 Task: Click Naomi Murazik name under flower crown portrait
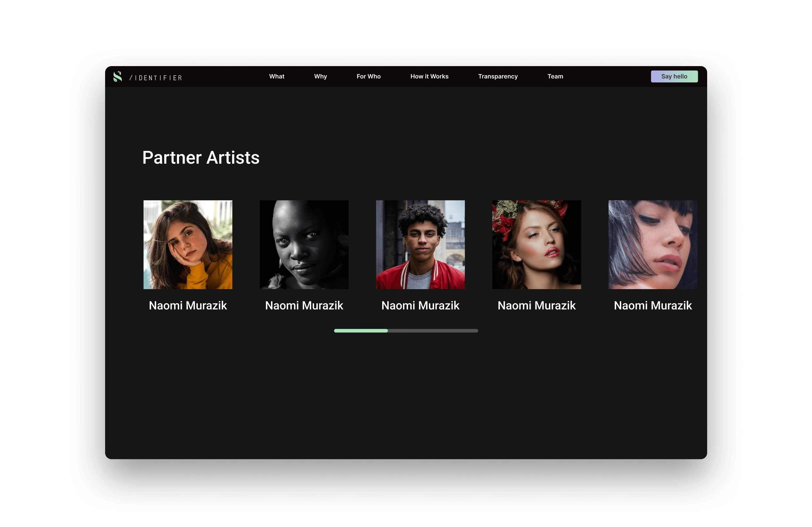point(537,306)
